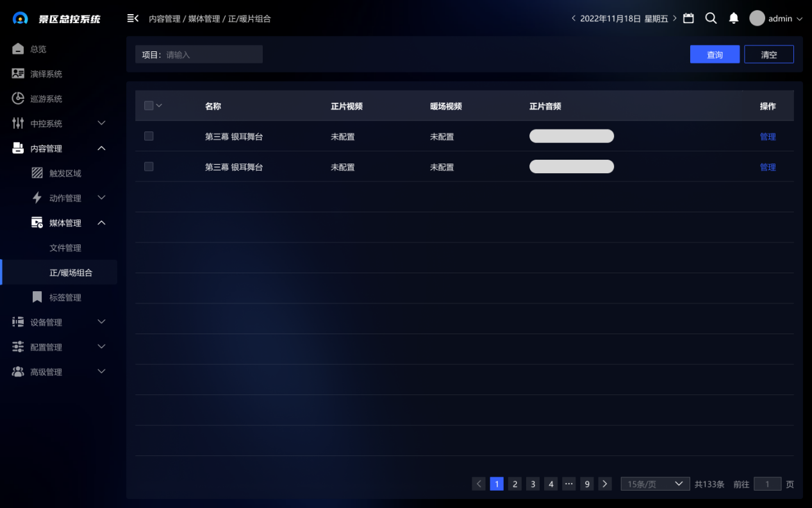Viewport: 812px width, 508px height.
Task: Go to next day arrow
Action: click(x=675, y=19)
